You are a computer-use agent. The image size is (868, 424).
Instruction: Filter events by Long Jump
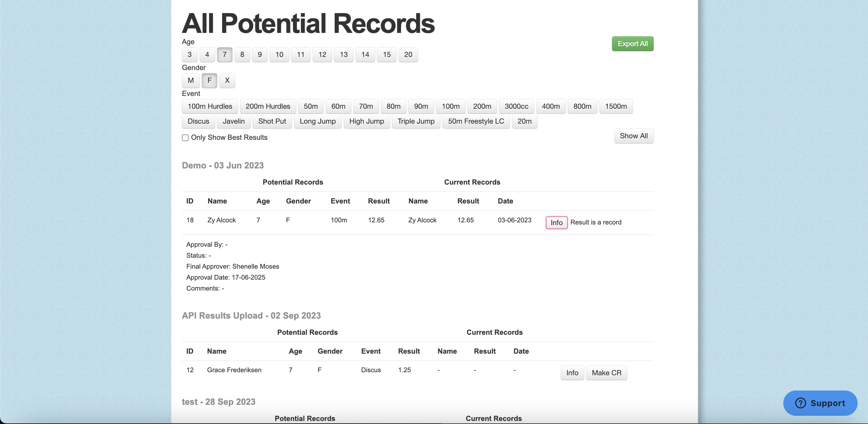[318, 121]
